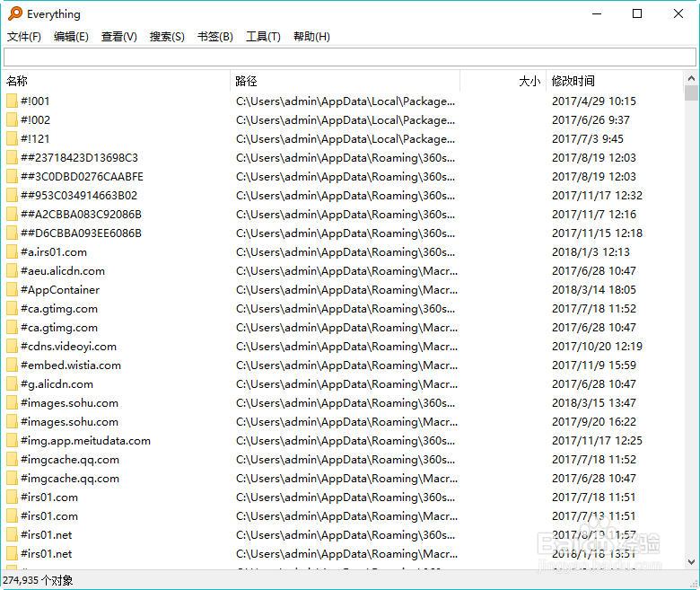Select the ##A2CBBA083C92086B entry
The height and width of the screenshot is (590, 700).
coord(82,215)
